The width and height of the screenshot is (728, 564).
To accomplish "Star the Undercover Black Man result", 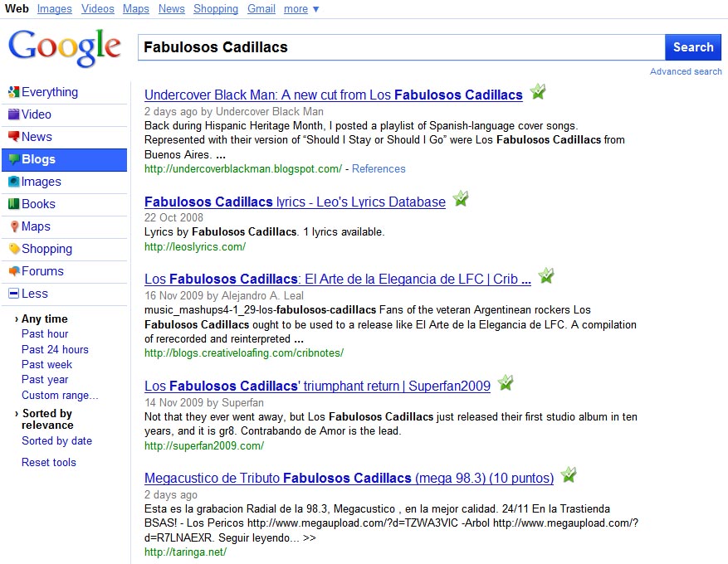I will pos(538,91).
